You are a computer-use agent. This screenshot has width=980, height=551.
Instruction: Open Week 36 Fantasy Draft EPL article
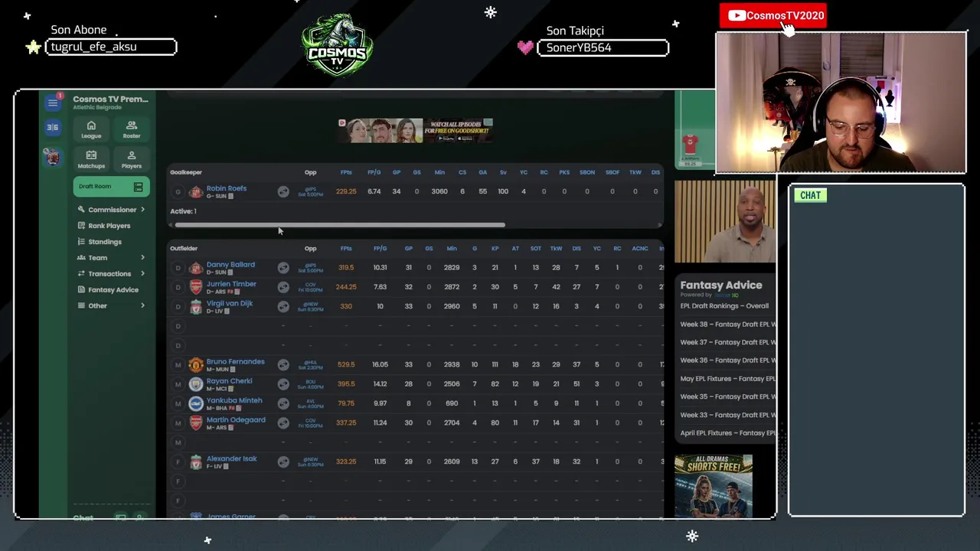[727, 360]
